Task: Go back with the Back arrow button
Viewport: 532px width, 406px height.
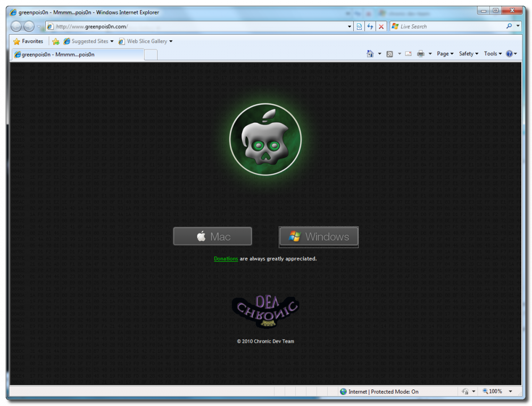Action: 16,26
